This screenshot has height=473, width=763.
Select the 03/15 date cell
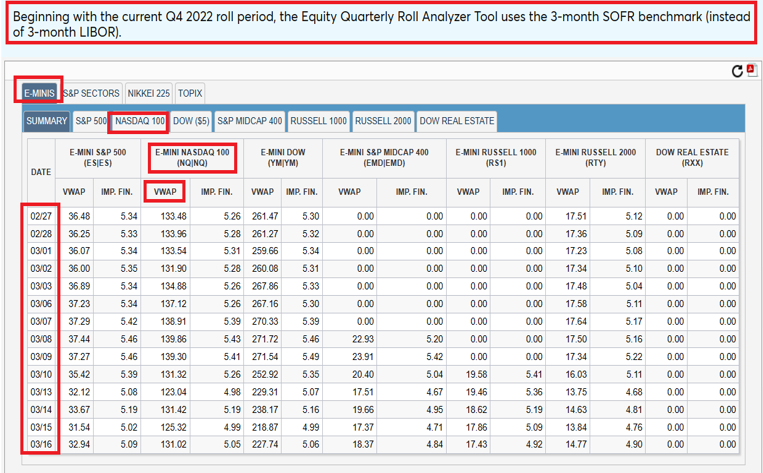pyautogui.click(x=41, y=427)
